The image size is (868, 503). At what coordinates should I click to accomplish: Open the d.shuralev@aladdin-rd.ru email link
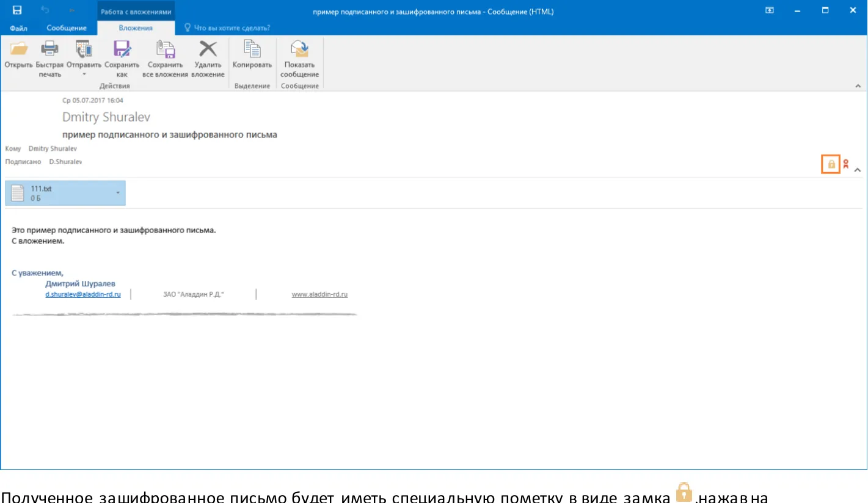pyautogui.click(x=83, y=294)
